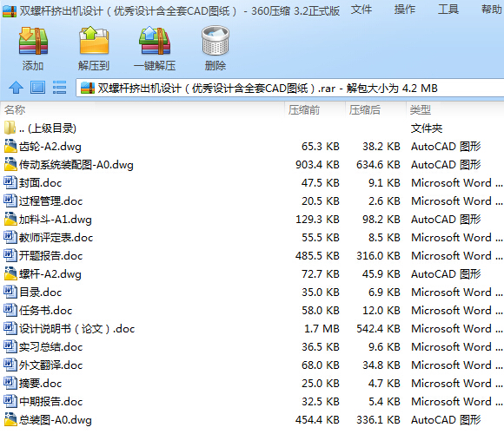
Task: Select the 传动系统装配图-A0.dwg file icon
Action: [x=10, y=164]
